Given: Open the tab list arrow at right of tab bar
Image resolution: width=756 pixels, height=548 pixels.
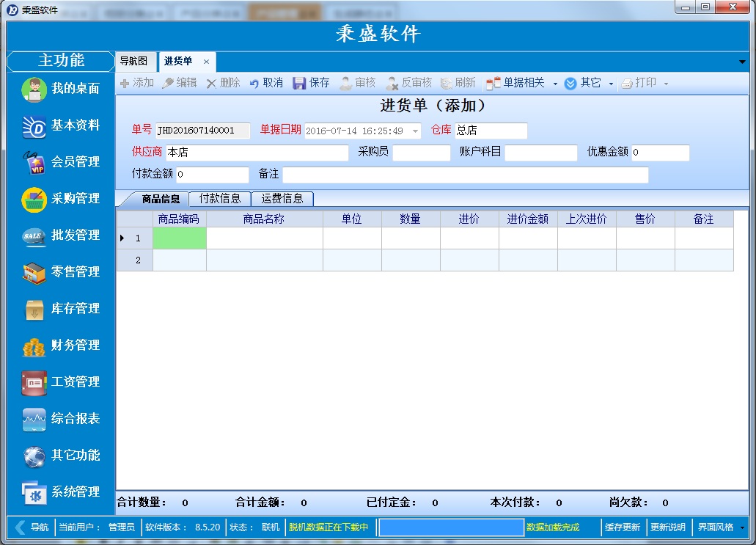Looking at the screenshot, I should point(742,62).
